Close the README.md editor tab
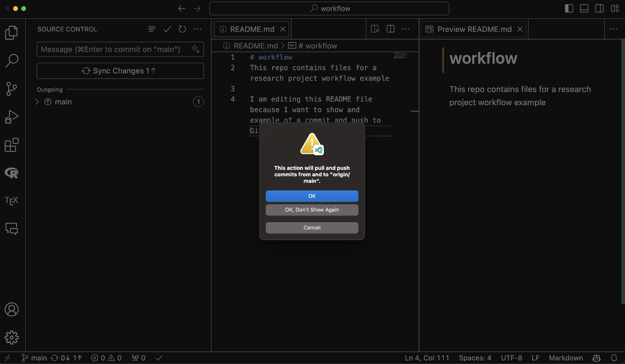This screenshot has width=625, height=364. point(283,29)
